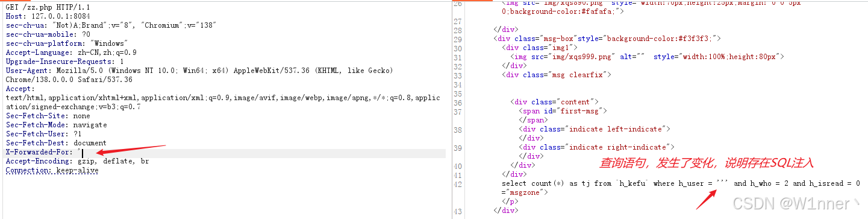
Task: Click the 'Accept-Language: zh-CN,zh;q=0.9' line
Action: 71,52
